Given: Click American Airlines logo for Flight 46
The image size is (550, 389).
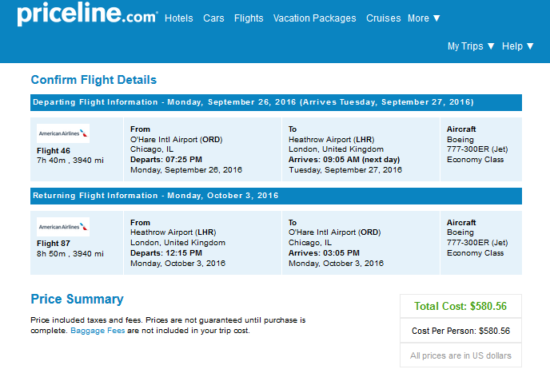Looking at the screenshot, I should pyautogui.click(x=63, y=133).
